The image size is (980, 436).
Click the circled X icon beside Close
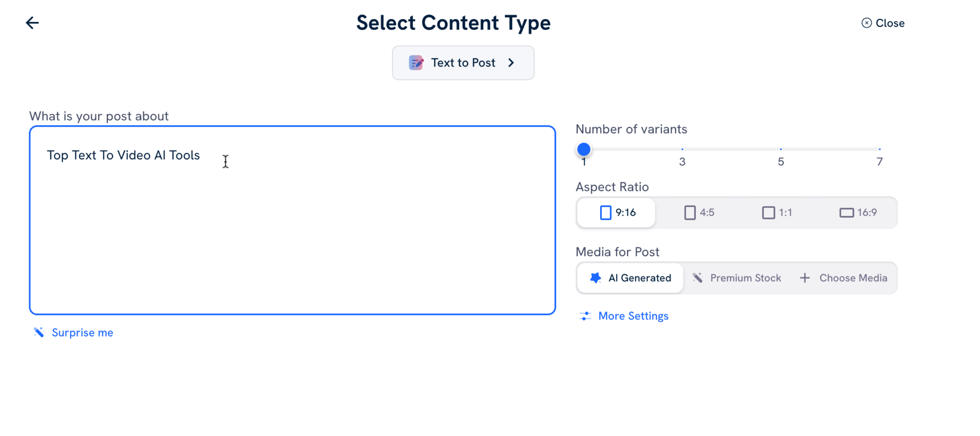866,22
